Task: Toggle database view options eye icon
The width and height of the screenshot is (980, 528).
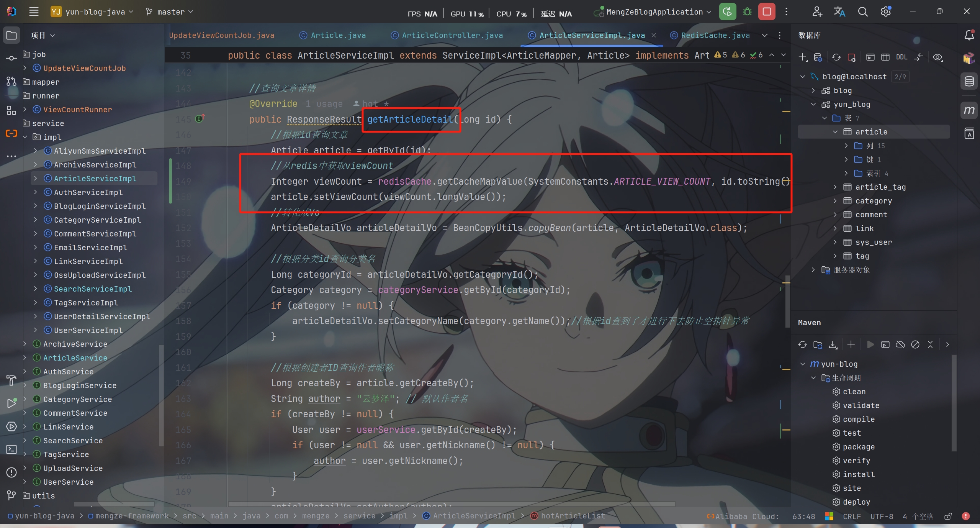Action: pyautogui.click(x=937, y=57)
